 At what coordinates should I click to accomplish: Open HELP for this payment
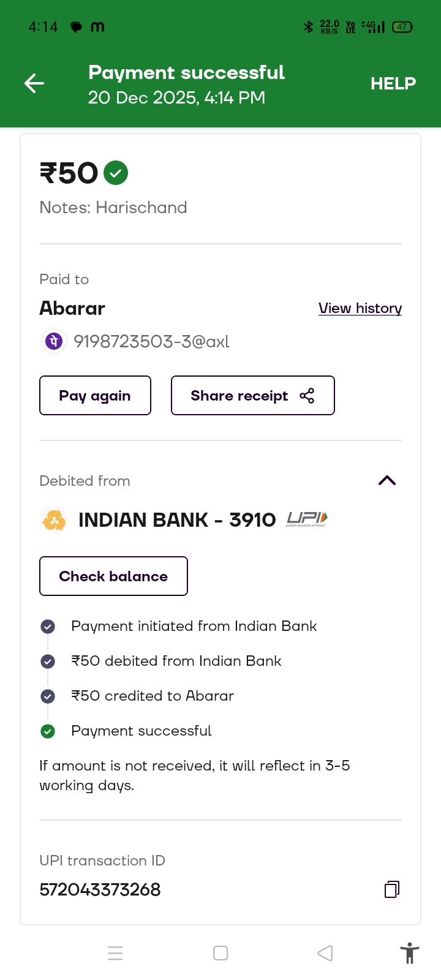coord(393,83)
